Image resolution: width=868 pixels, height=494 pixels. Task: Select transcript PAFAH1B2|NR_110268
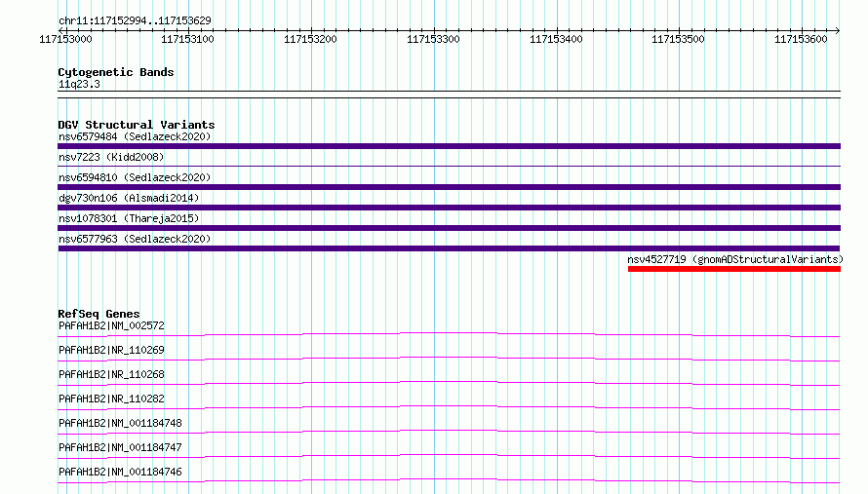(x=111, y=374)
